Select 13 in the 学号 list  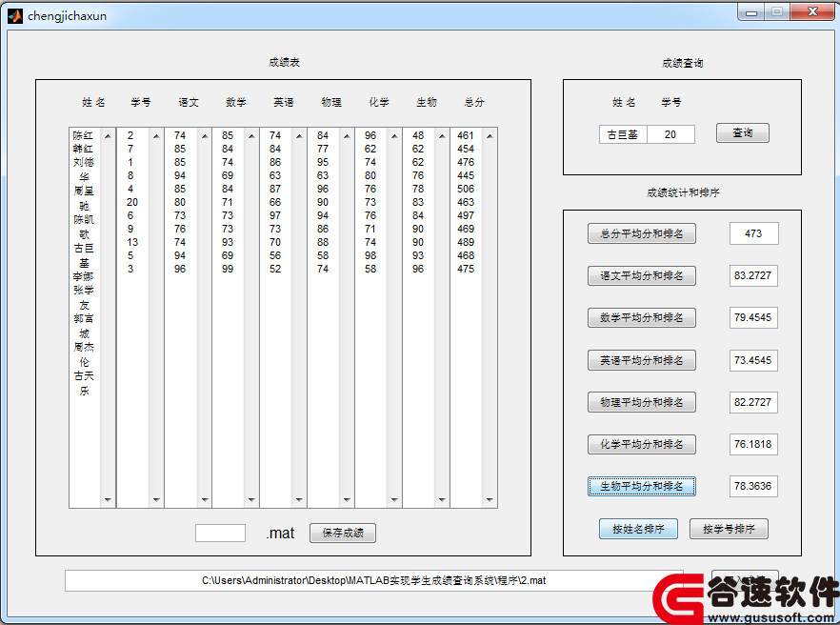[x=132, y=242]
